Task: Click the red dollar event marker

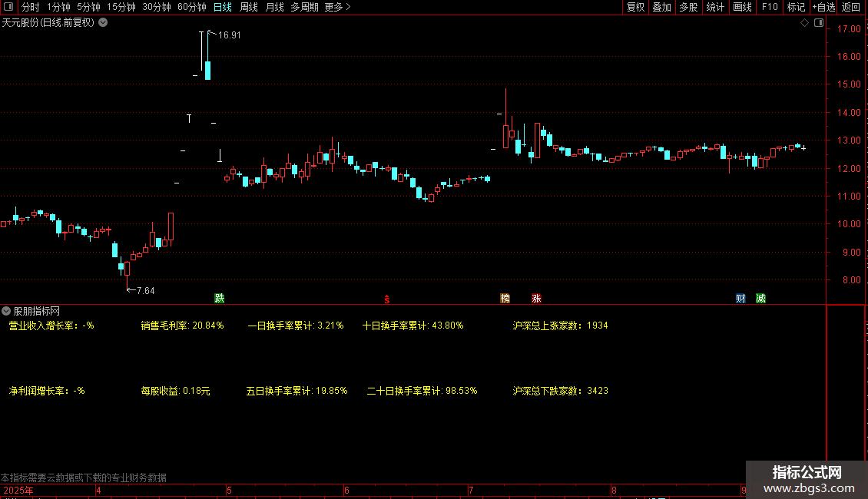Action: tap(387, 299)
